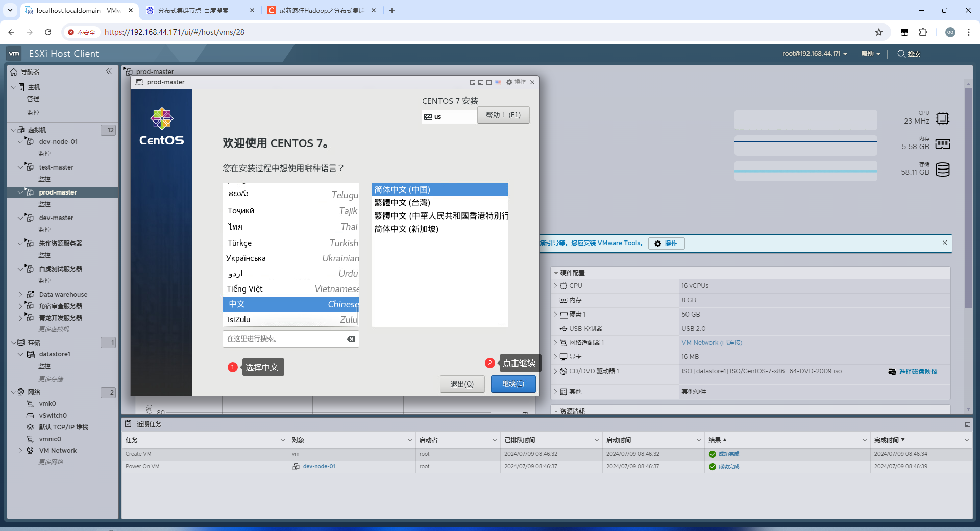
Task: Select Türkçe Turkish language
Action: [x=291, y=243]
